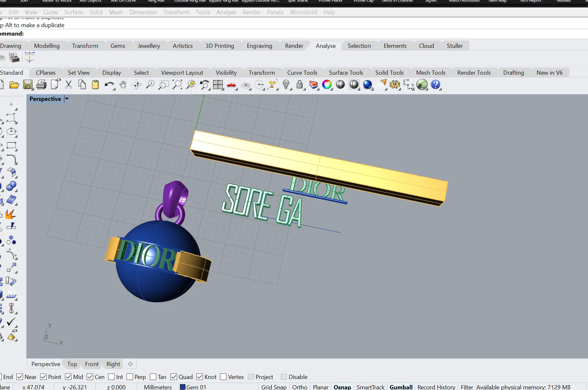Open the Millimeters units selector
This screenshot has width=588, height=390.
[x=158, y=387]
